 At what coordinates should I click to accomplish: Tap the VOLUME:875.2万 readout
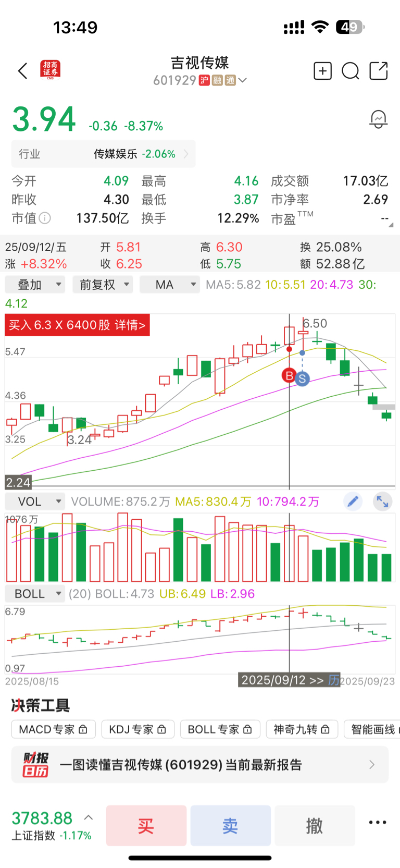point(121,502)
